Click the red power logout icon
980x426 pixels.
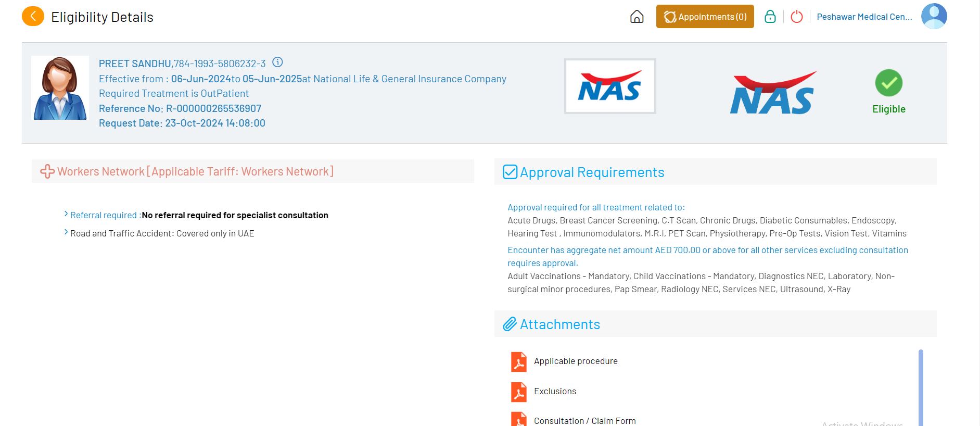click(796, 17)
